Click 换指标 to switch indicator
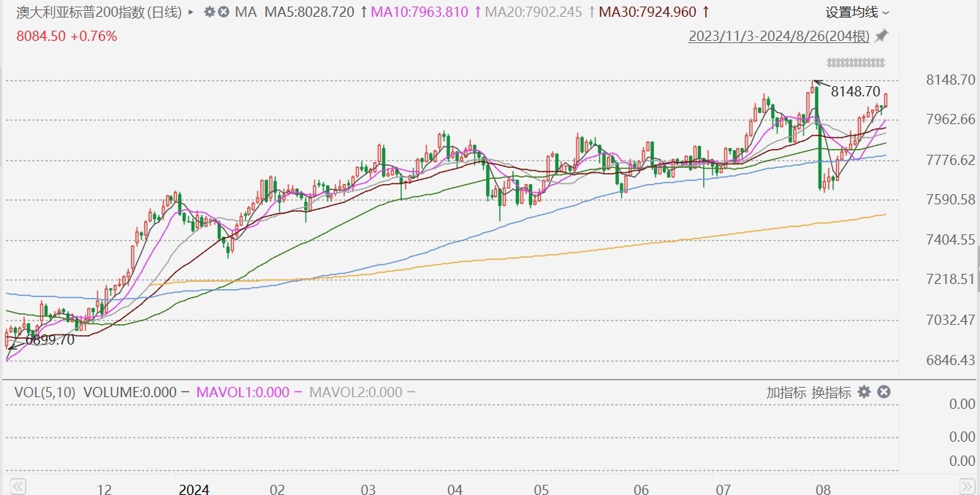This screenshot has width=980, height=495. click(x=831, y=392)
